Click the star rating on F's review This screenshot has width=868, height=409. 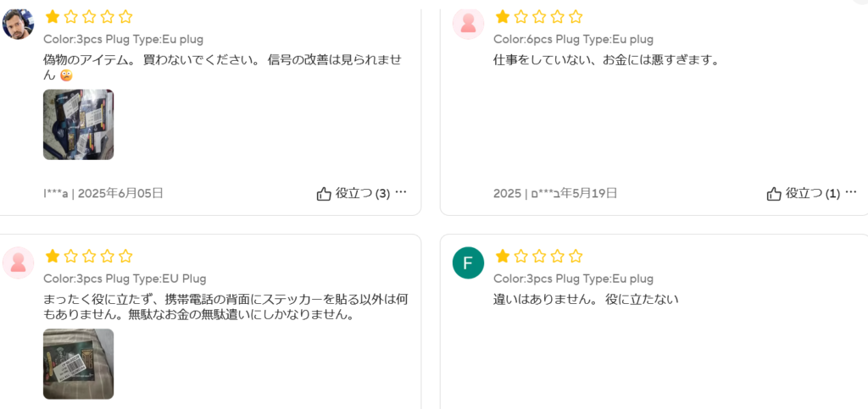click(x=539, y=256)
